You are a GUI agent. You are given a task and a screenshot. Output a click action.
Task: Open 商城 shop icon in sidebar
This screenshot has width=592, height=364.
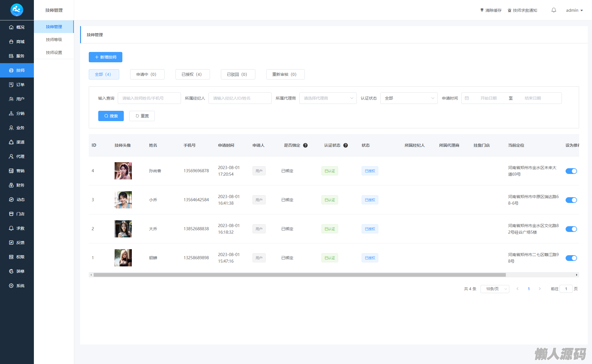click(11, 42)
